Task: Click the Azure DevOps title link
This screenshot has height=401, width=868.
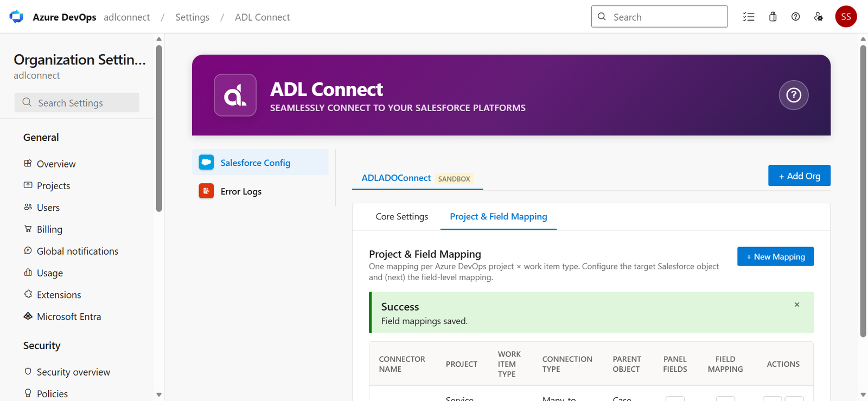Action: 65,17
